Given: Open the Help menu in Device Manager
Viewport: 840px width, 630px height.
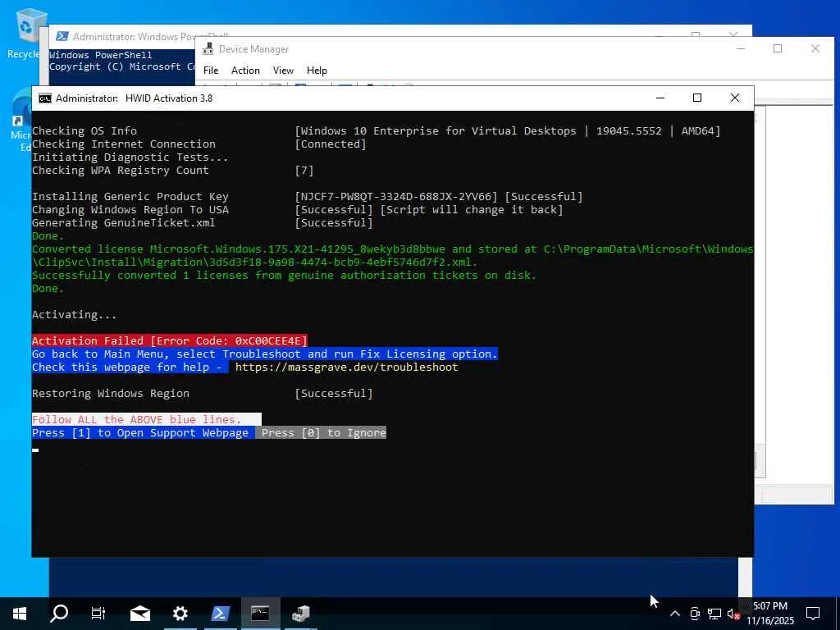Looking at the screenshot, I should click(x=317, y=71).
